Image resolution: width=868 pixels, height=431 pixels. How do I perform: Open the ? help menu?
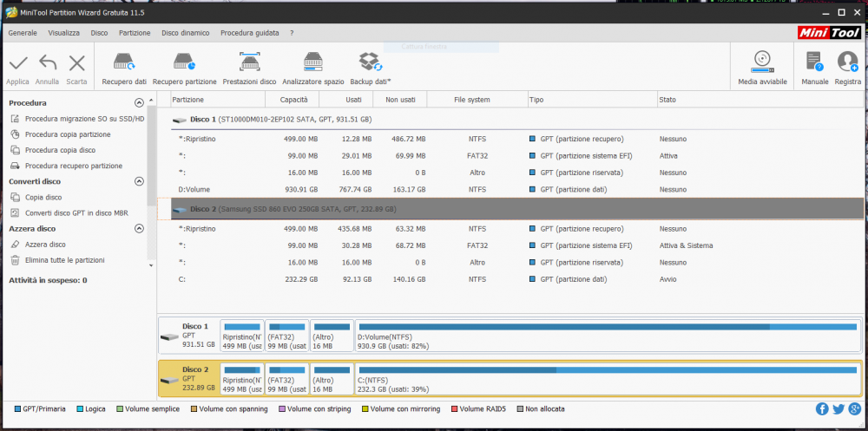(x=292, y=33)
